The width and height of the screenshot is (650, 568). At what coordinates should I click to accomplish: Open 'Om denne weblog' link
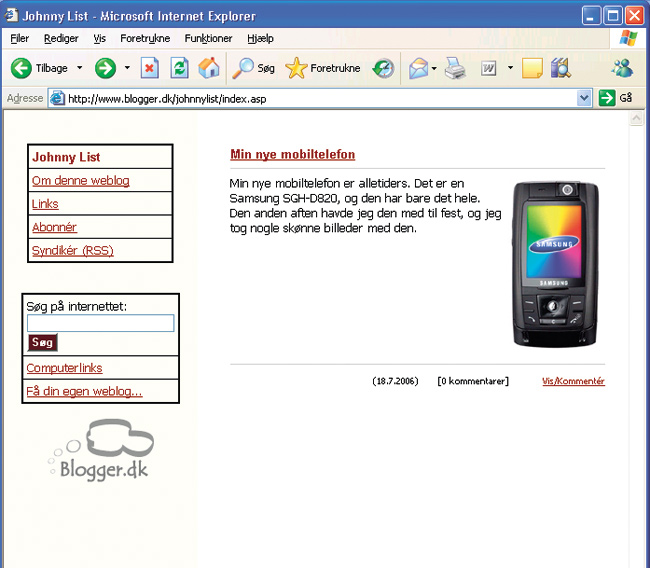(x=81, y=181)
